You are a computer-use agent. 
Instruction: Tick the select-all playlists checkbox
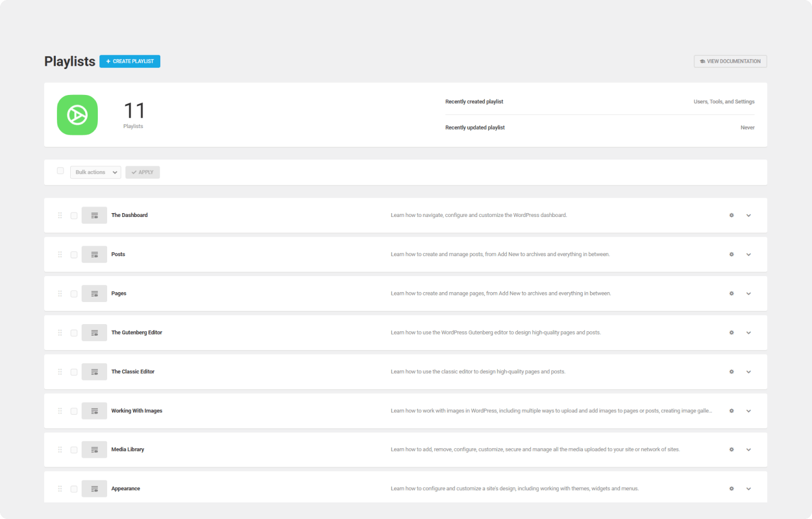(x=60, y=171)
